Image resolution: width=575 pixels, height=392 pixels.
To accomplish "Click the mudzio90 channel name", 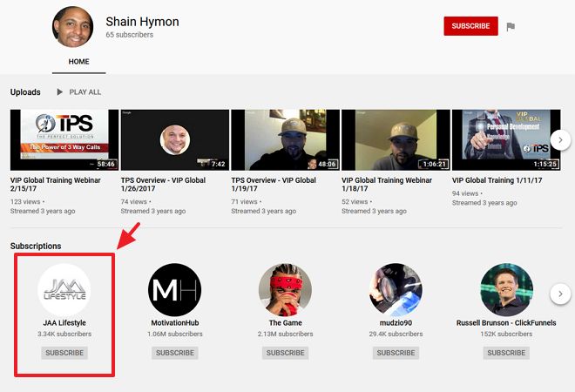I will pyautogui.click(x=396, y=323).
